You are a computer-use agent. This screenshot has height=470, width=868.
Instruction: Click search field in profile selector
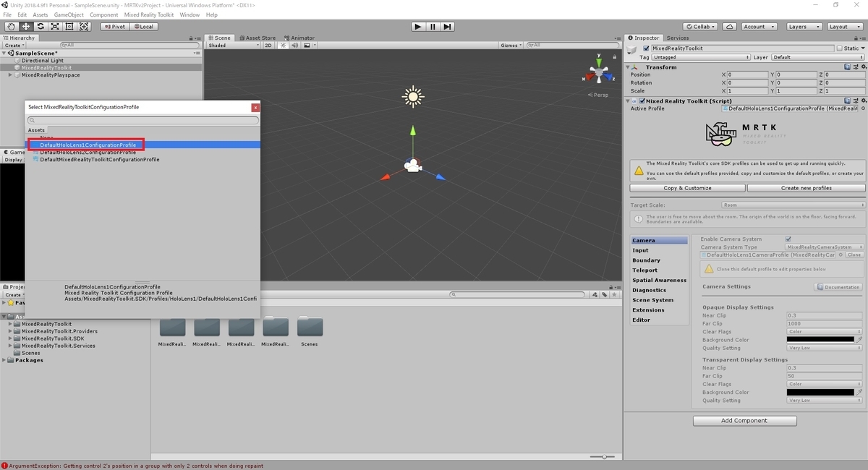point(142,120)
